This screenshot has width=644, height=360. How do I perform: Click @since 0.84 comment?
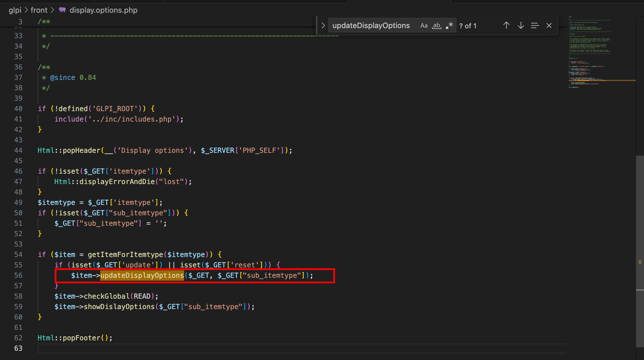[73, 78]
